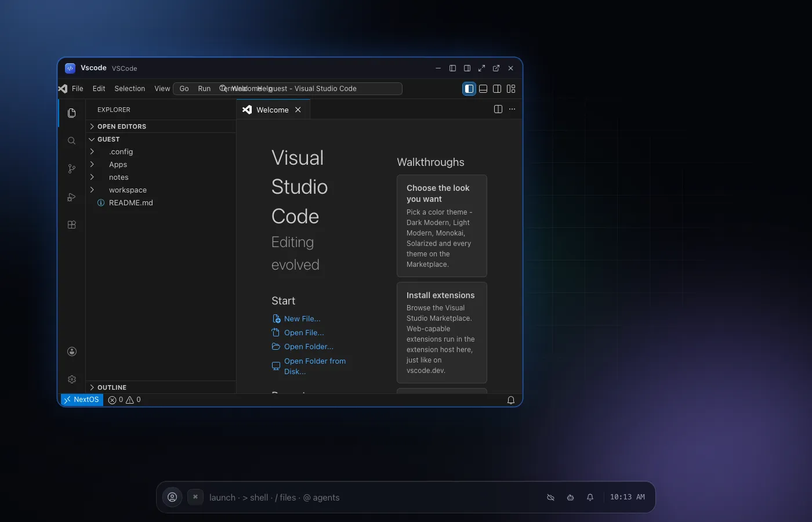The height and width of the screenshot is (522, 812).
Task: Open the dock notification bell
Action: 590,498
